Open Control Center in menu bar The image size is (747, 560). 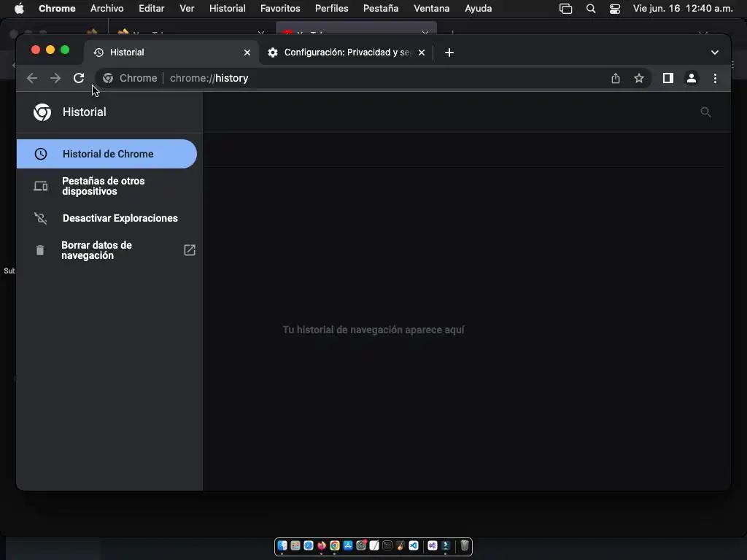point(615,9)
